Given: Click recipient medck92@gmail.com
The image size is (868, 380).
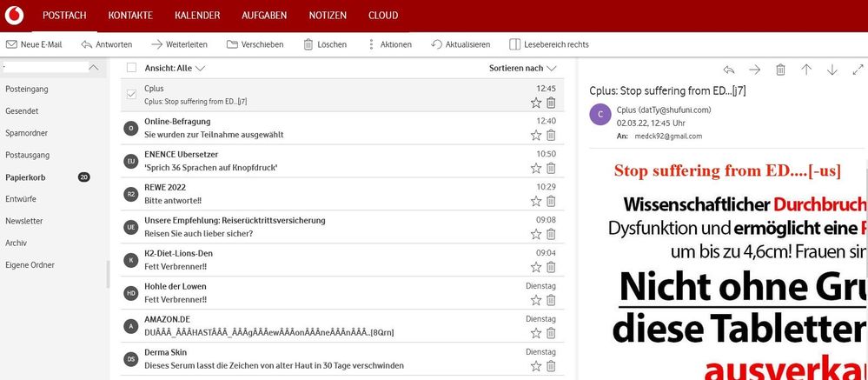Looking at the screenshot, I should point(669,137).
